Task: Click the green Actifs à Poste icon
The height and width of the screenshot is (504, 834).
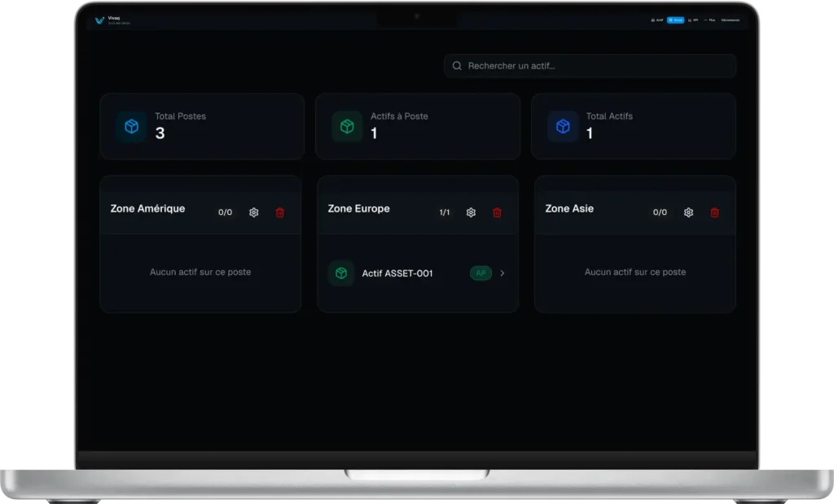Action: tap(347, 127)
